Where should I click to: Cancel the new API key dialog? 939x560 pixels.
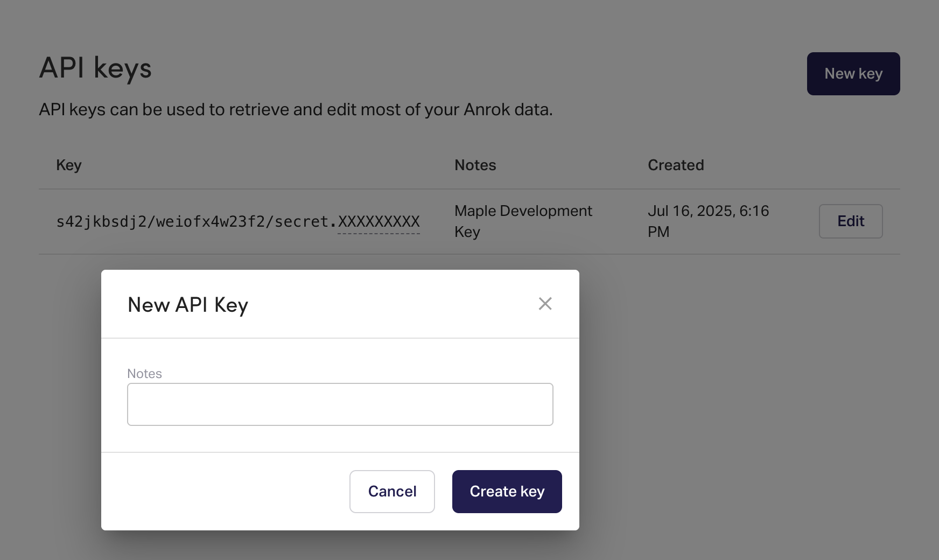coord(392,491)
